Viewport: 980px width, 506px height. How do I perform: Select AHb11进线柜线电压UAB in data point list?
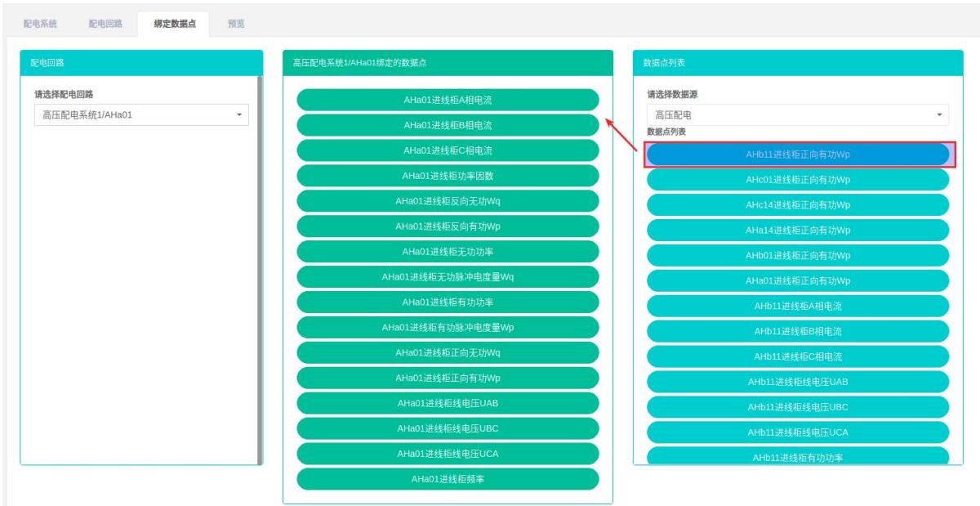pyautogui.click(x=797, y=381)
